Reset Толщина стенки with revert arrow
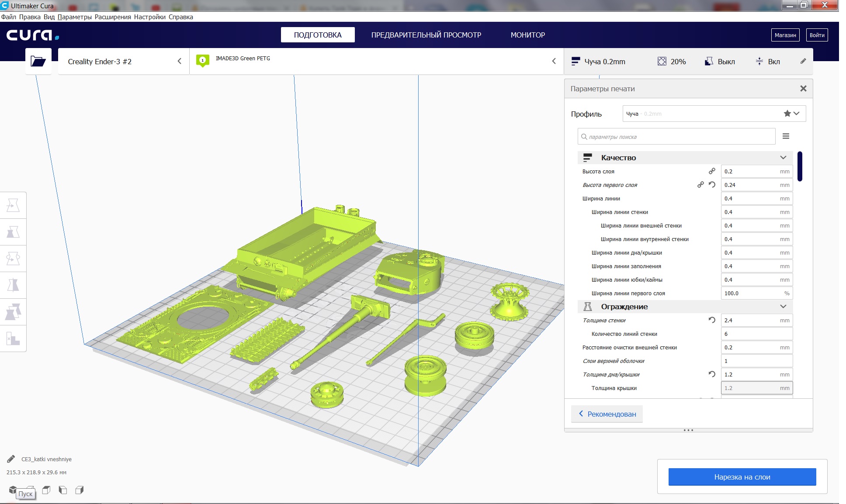Image resolution: width=846 pixels, height=504 pixels. click(x=712, y=320)
